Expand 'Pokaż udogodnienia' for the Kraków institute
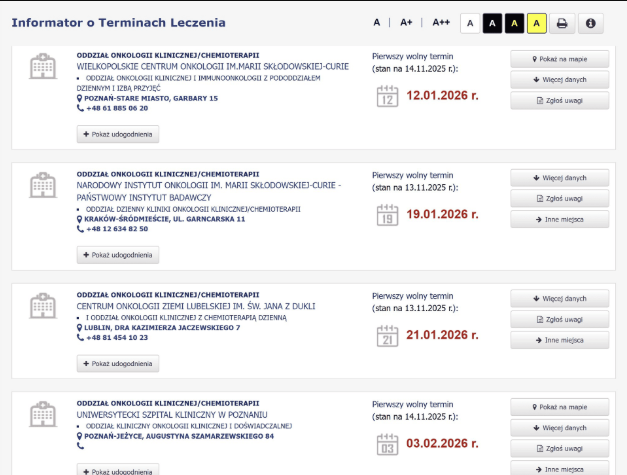The height and width of the screenshot is (475, 627). (x=118, y=254)
